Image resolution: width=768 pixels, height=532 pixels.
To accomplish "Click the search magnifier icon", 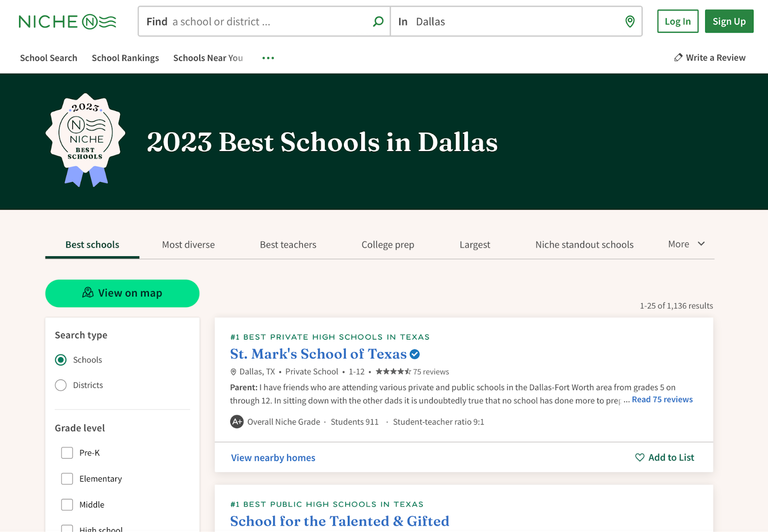I will point(378,22).
